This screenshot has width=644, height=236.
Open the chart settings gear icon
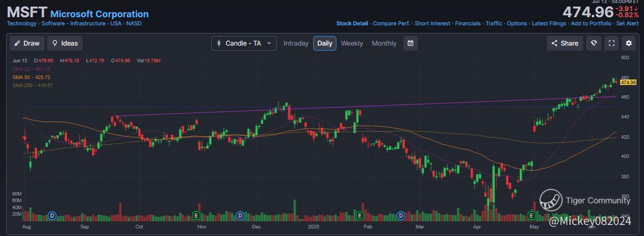click(629, 43)
